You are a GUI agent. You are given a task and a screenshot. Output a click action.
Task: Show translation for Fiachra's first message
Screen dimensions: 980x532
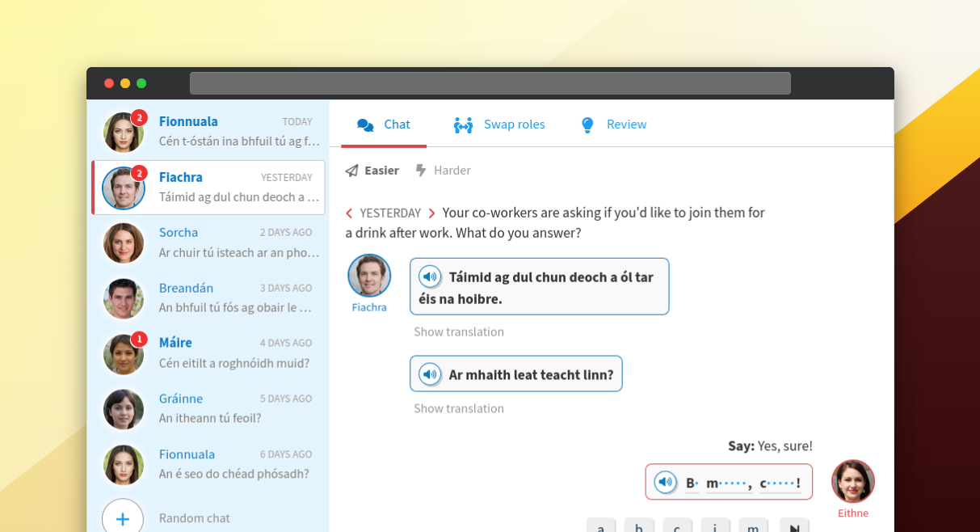[459, 331]
